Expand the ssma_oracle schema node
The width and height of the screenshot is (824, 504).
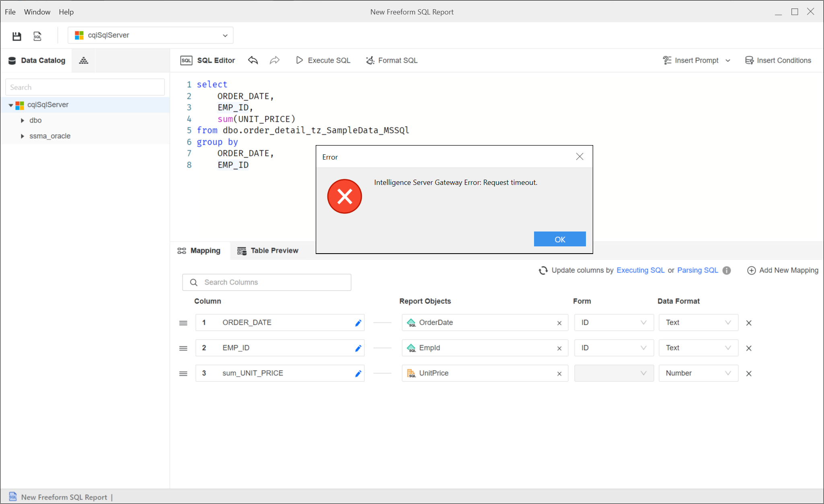click(x=23, y=136)
